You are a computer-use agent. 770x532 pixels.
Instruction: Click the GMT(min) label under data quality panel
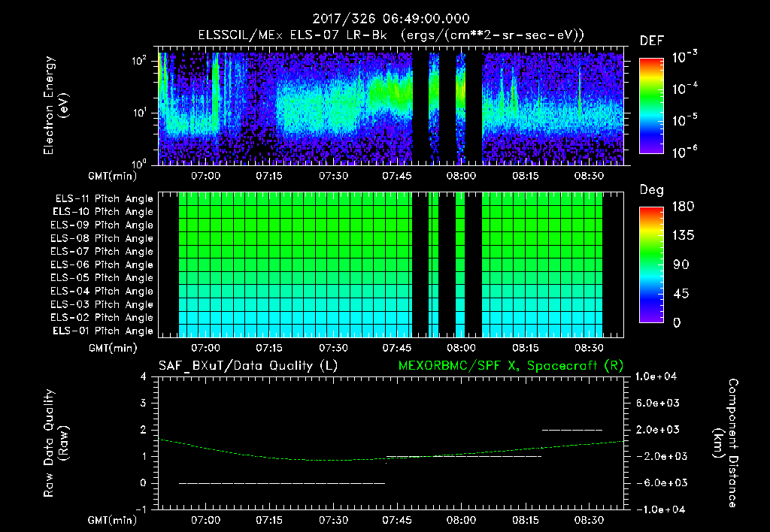113,520
